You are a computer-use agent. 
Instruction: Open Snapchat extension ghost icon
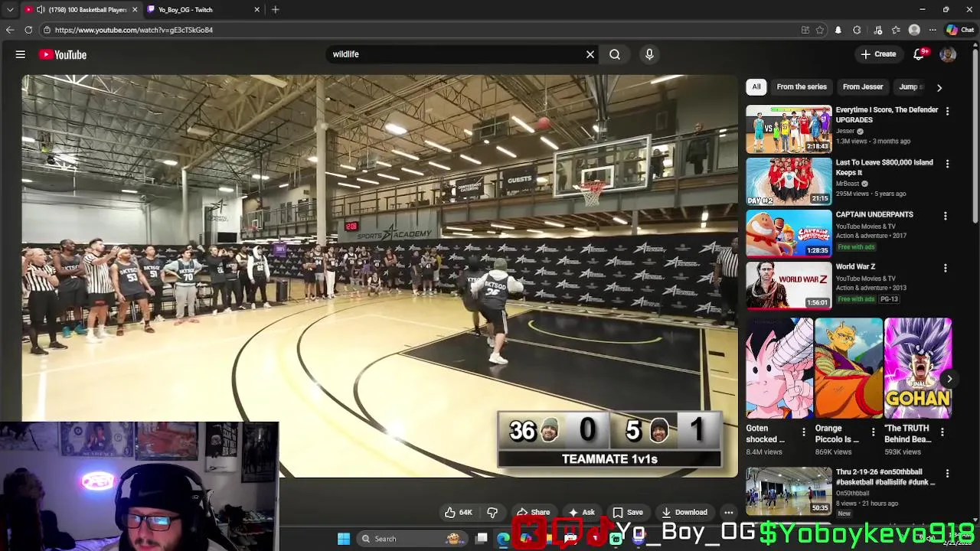pyautogui.click(x=838, y=30)
